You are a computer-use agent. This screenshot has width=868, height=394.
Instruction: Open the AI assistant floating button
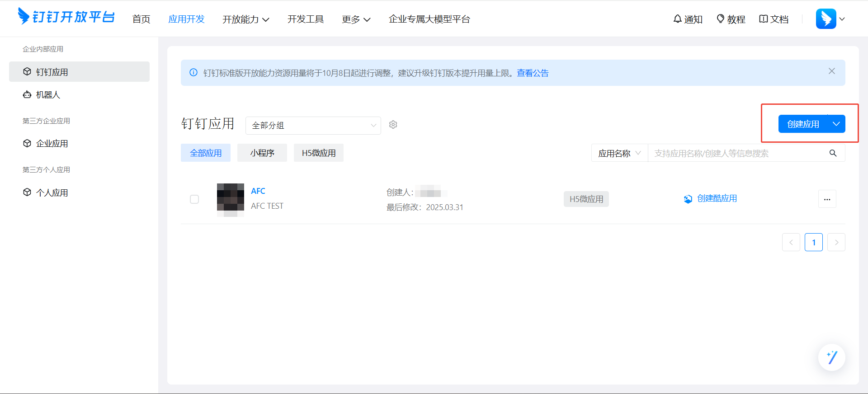[x=832, y=357]
